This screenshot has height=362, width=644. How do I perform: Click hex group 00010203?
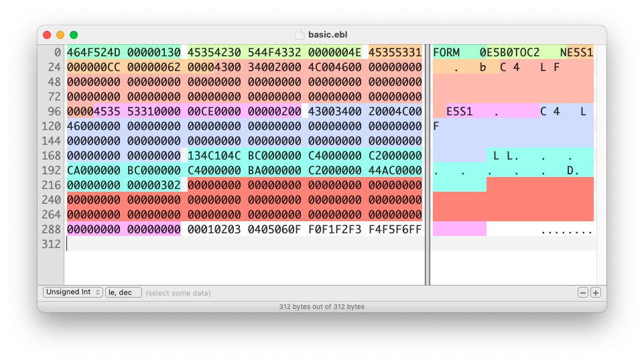214,230
